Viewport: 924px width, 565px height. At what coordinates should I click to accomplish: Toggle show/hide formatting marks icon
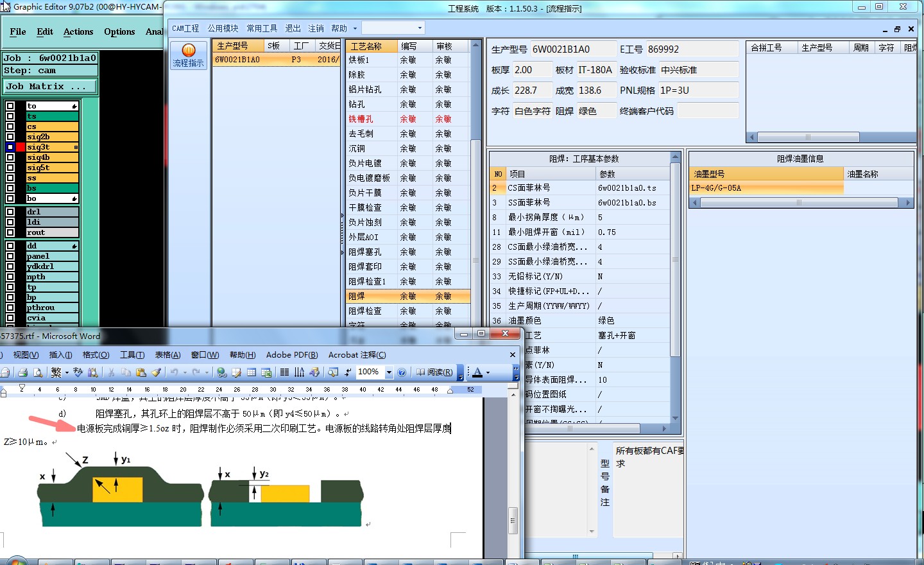(x=348, y=372)
